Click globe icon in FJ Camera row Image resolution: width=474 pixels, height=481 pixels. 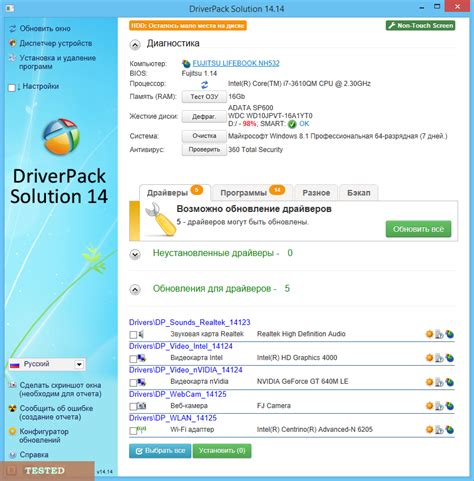450,406
